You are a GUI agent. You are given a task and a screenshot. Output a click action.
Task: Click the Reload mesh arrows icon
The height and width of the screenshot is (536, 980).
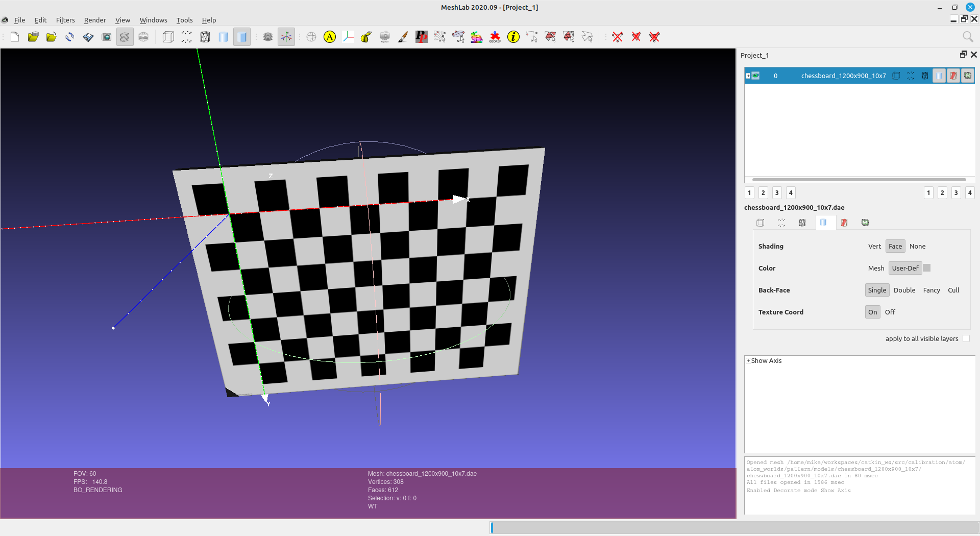[x=70, y=37]
